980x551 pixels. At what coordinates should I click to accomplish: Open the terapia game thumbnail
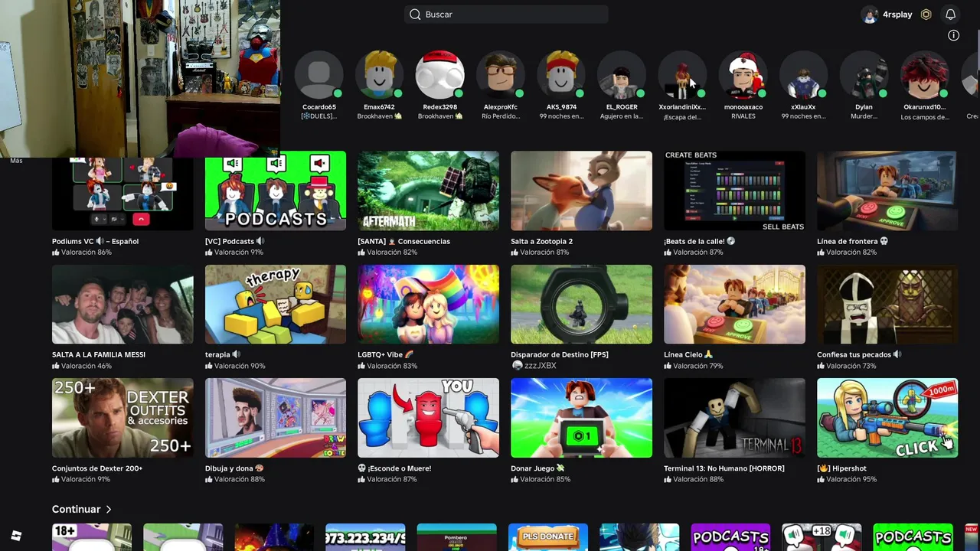click(x=276, y=305)
